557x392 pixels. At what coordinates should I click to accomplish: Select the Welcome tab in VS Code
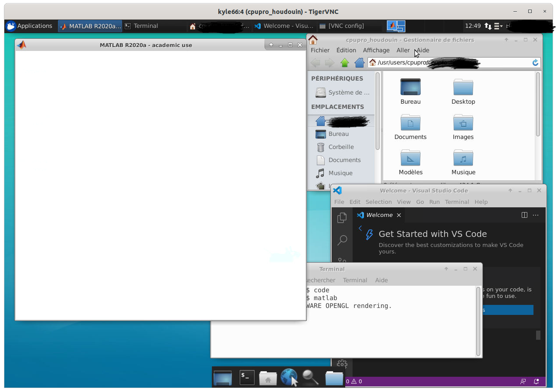(x=379, y=215)
